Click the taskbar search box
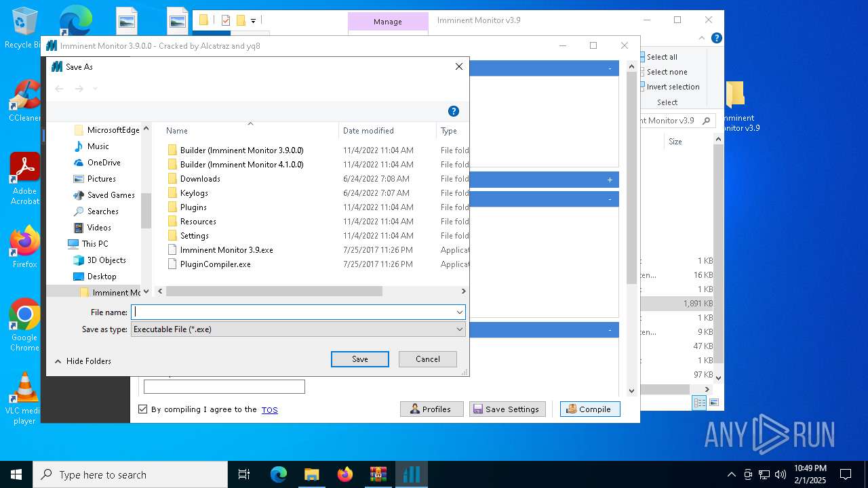868x488 pixels. click(x=130, y=474)
